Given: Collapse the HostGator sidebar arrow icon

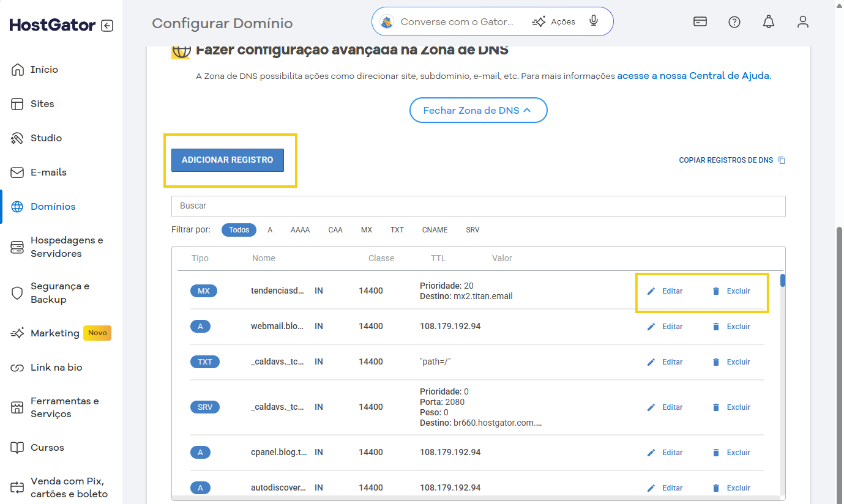Looking at the screenshot, I should (107, 26).
